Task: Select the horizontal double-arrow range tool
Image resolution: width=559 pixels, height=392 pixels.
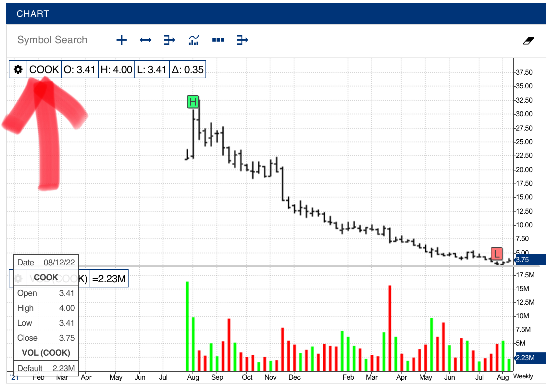Action: (145, 40)
